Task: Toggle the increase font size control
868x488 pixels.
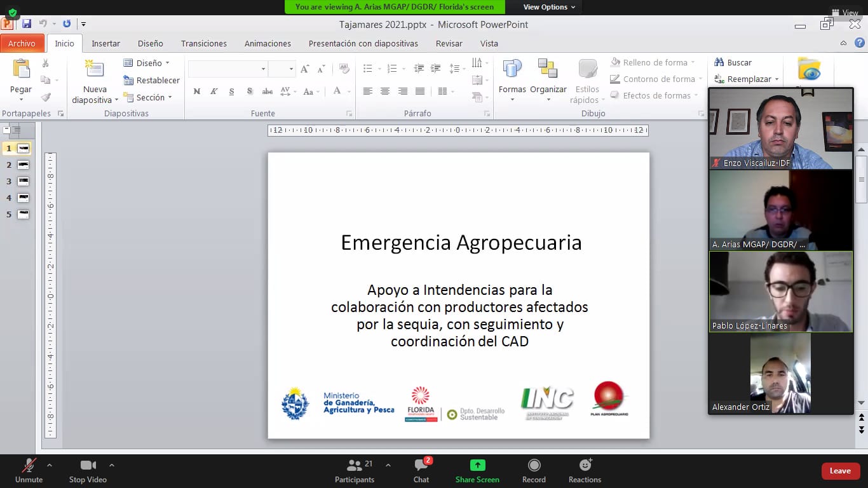Action: click(304, 67)
